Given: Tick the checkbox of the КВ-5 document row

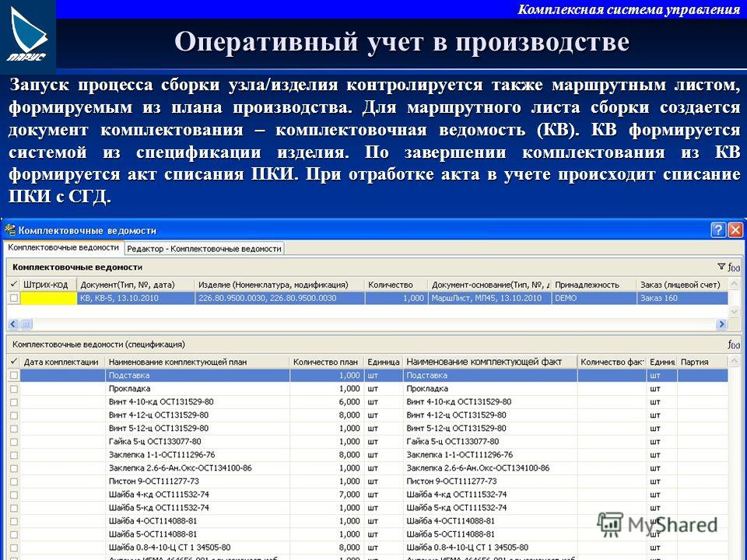Looking at the screenshot, I should pyautogui.click(x=14, y=298).
